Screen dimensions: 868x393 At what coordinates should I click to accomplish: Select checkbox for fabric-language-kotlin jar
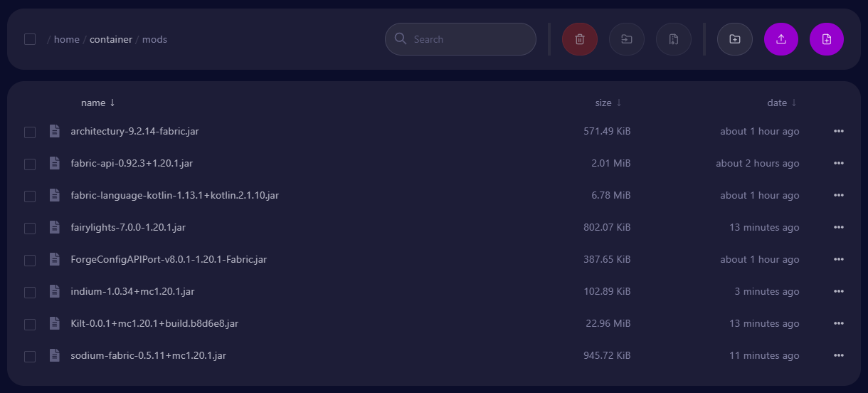tap(30, 196)
